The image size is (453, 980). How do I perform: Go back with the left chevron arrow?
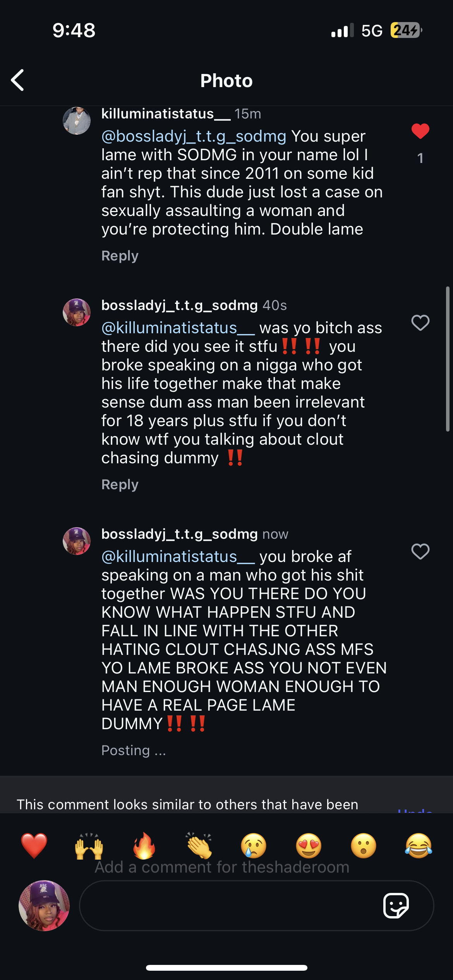pyautogui.click(x=18, y=80)
